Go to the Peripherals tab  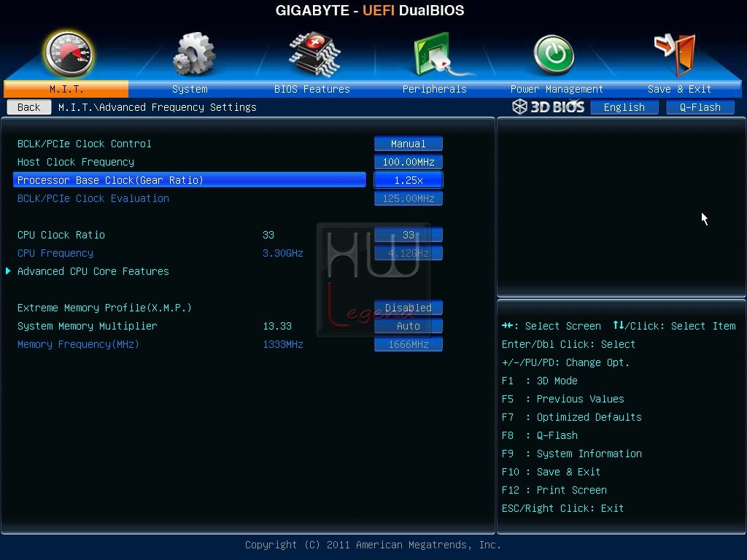point(435,89)
